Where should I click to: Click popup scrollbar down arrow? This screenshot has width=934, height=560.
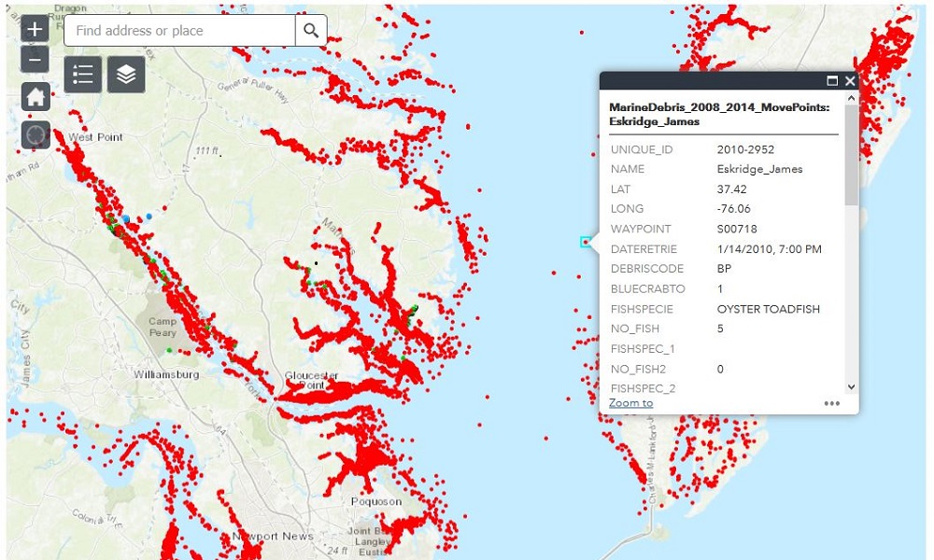pos(851,386)
